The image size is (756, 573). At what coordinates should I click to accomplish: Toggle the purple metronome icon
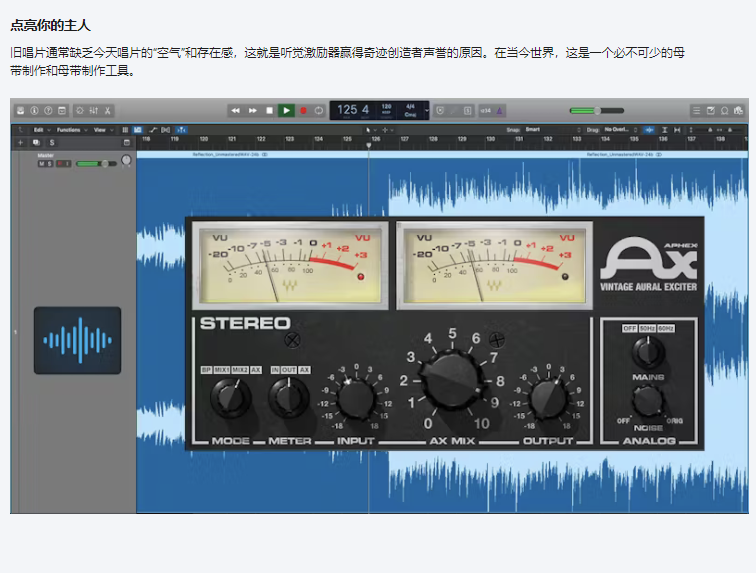500,110
